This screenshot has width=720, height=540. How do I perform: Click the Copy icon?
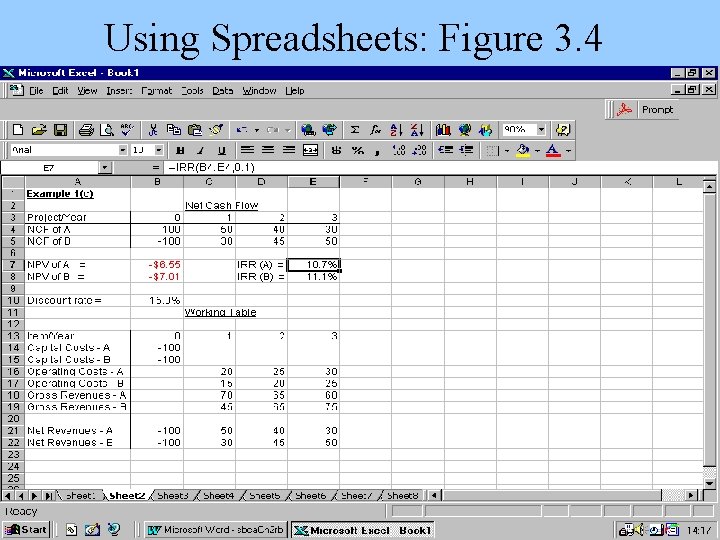click(174, 130)
